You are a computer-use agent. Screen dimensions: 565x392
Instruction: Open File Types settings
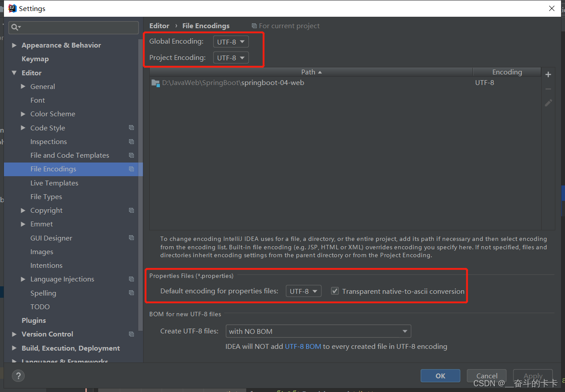[x=46, y=196]
